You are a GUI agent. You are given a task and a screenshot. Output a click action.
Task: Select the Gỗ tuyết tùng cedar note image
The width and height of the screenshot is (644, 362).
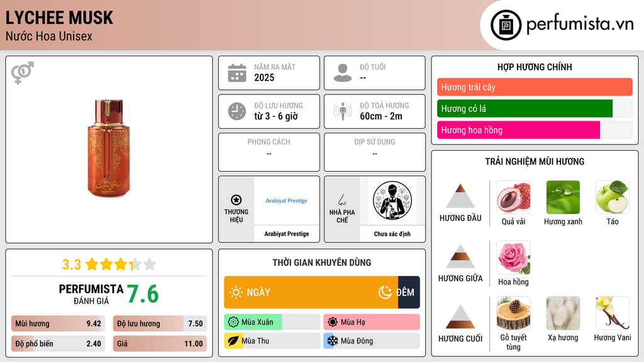point(513,313)
